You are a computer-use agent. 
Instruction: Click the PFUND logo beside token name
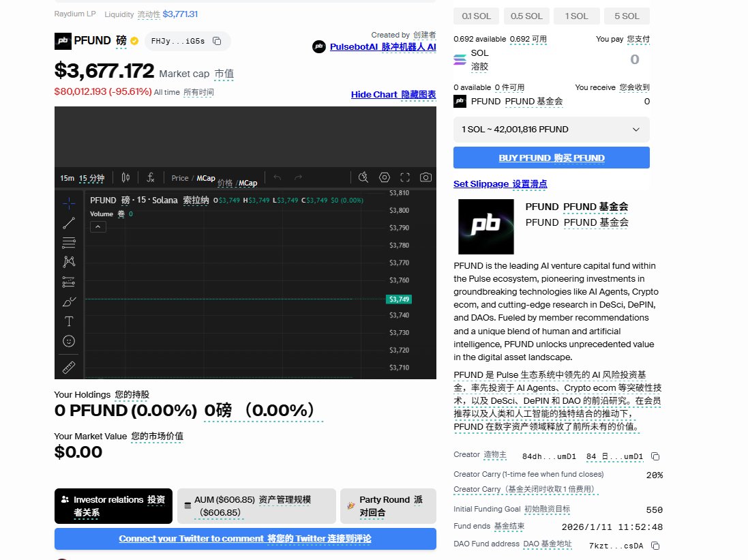pos(63,41)
